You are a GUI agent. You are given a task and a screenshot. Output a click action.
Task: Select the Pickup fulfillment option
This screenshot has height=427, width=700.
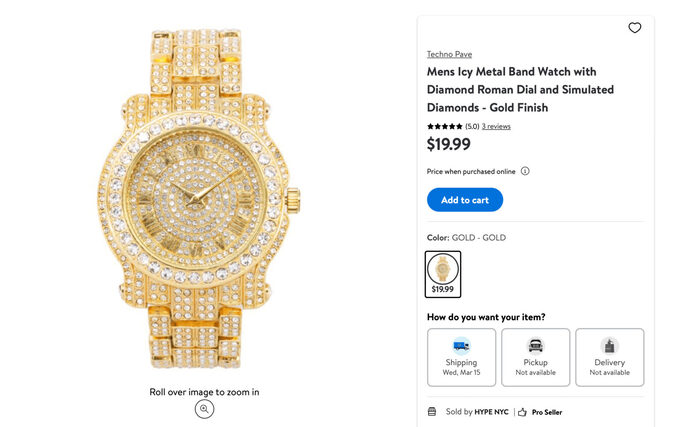[x=535, y=357]
